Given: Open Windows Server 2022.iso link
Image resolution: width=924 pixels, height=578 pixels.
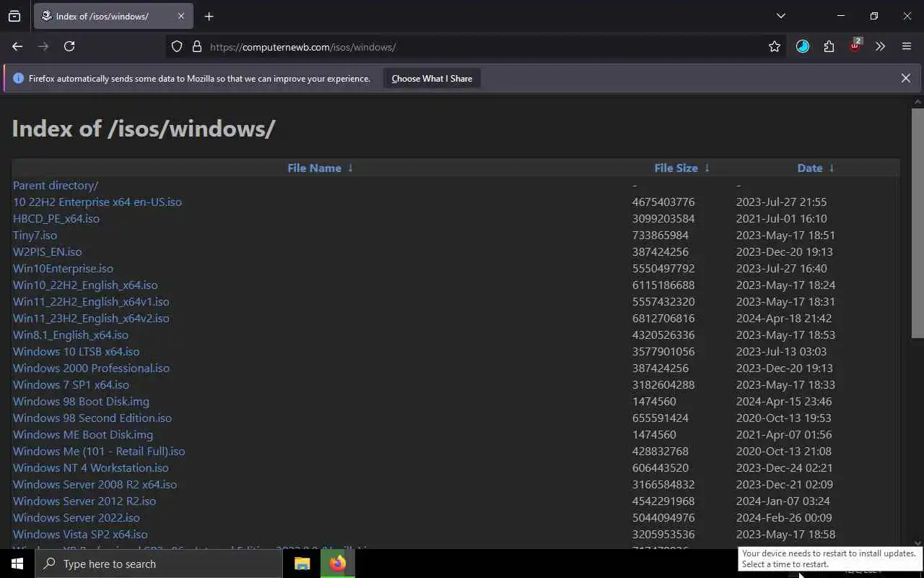Looking at the screenshot, I should point(77,518).
